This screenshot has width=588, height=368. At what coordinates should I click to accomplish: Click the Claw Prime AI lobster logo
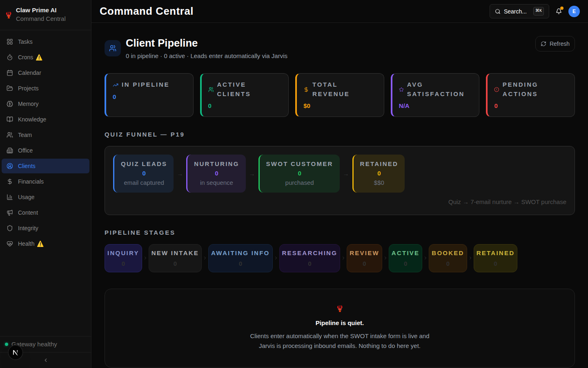(9, 15)
